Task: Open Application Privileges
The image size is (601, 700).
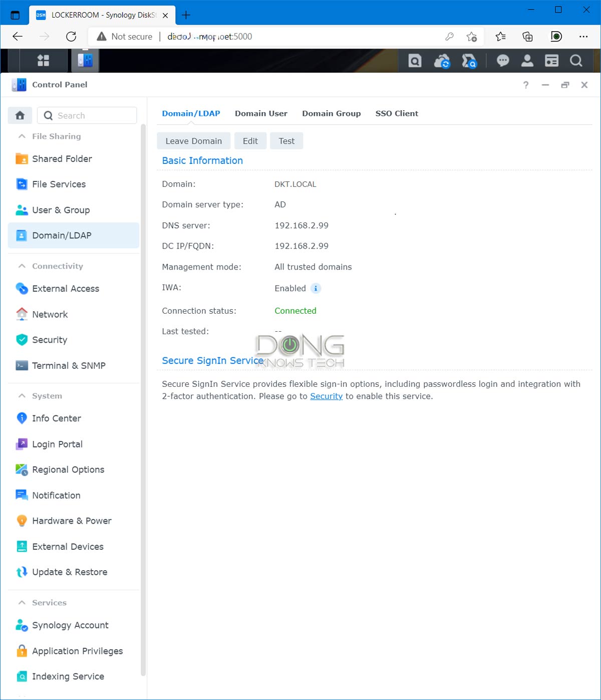Action: point(74,651)
